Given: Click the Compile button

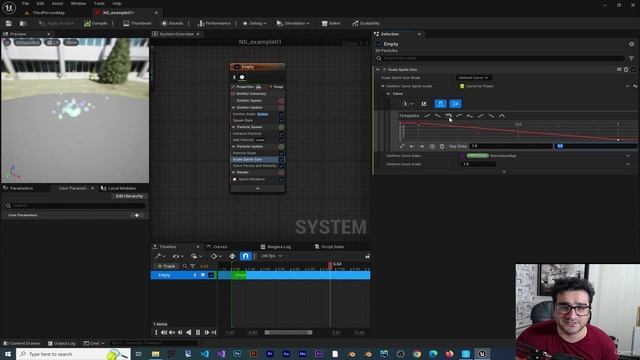Looking at the screenshot, I should pyautogui.click(x=96, y=23).
